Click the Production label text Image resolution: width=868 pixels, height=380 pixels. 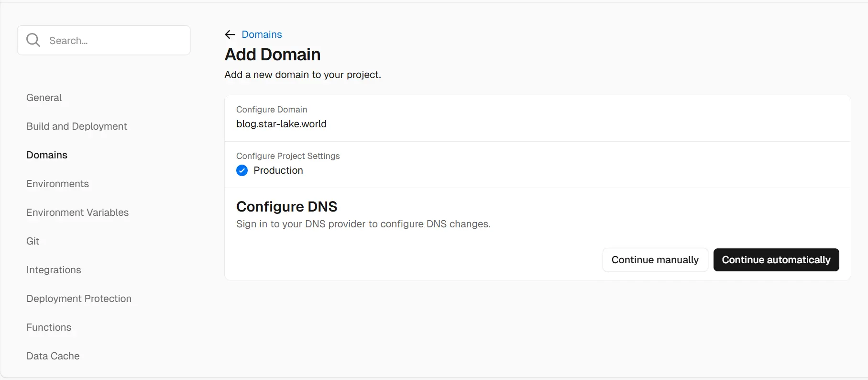tap(278, 170)
